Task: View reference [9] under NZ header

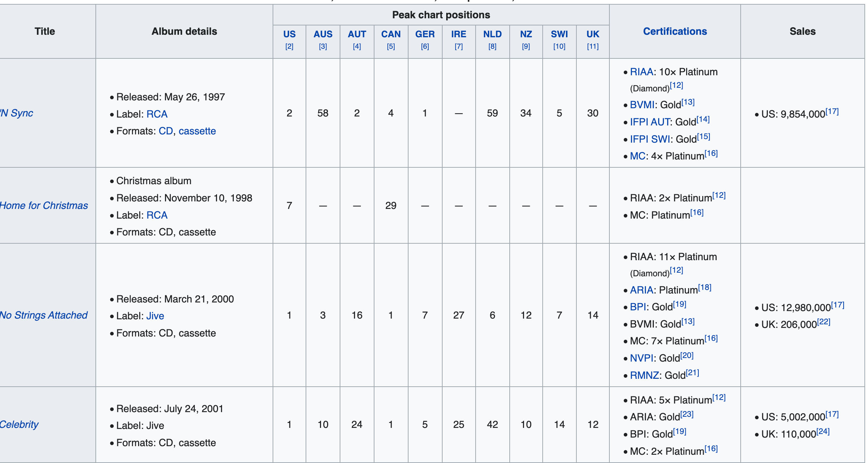Action: 526,47
